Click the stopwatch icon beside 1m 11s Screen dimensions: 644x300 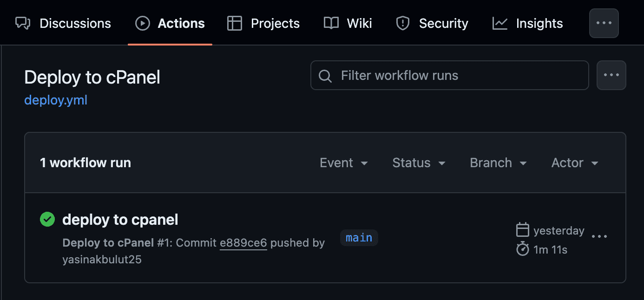click(522, 249)
